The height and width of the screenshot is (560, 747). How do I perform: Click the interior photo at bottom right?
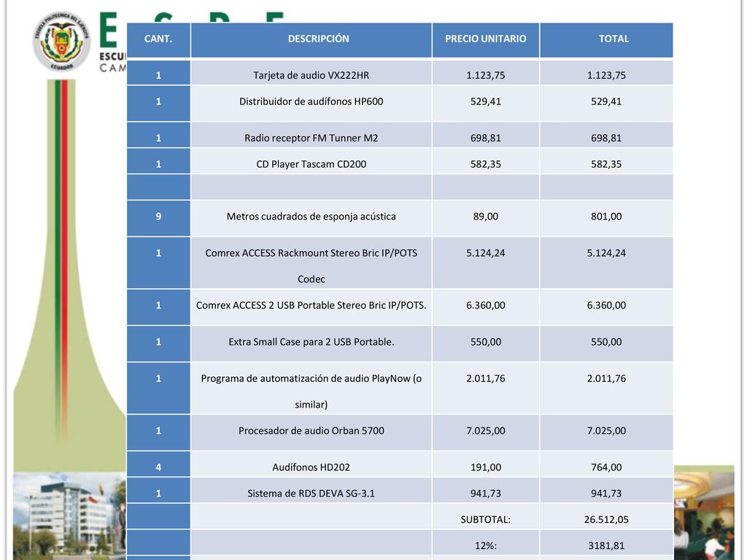(x=704, y=516)
